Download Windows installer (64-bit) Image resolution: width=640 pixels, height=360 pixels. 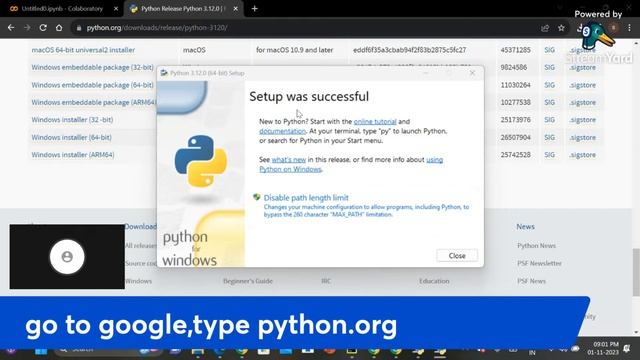[x=71, y=137]
